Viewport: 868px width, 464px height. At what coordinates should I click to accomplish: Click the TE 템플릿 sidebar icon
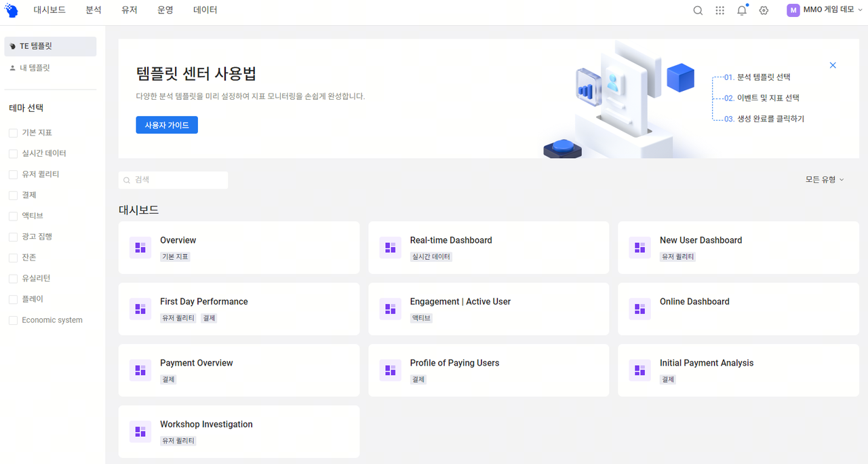[13, 47]
